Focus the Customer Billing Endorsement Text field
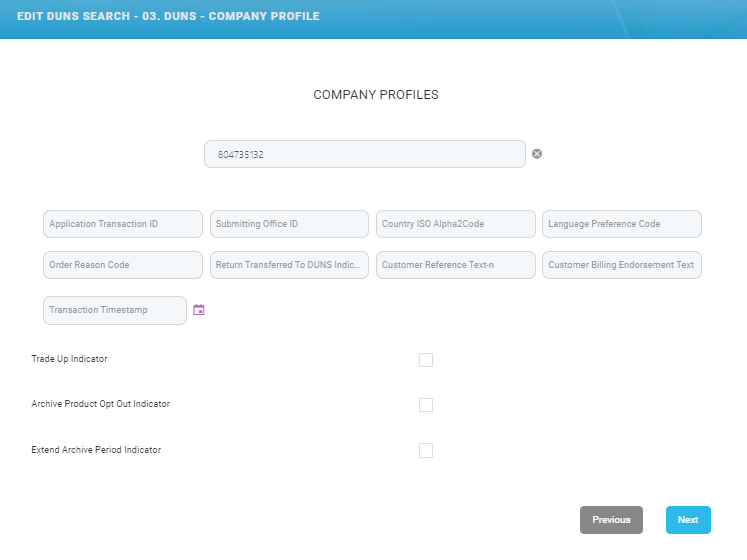 (x=621, y=265)
